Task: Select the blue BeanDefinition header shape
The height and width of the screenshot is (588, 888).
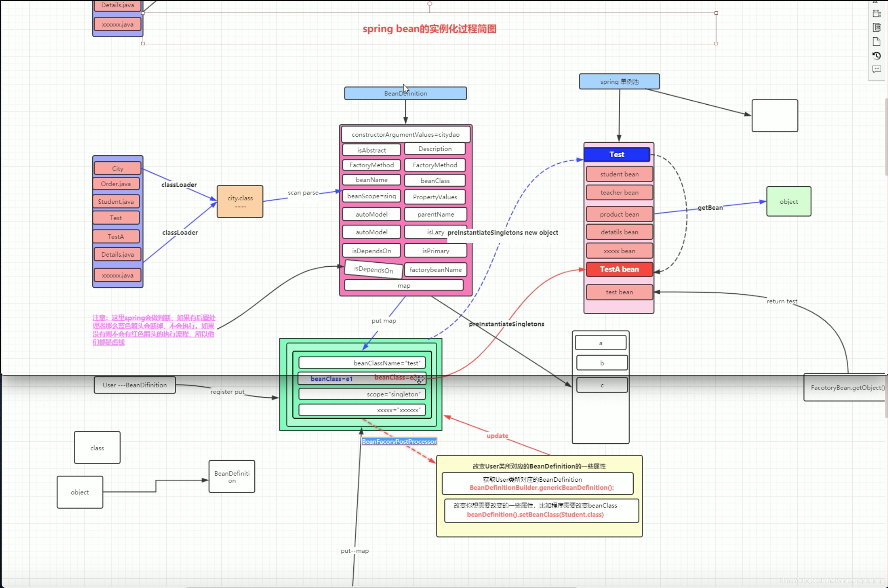Action: [x=405, y=93]
